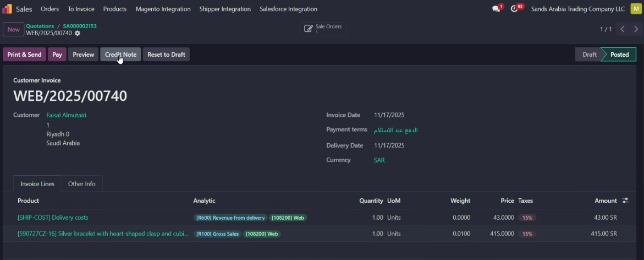This screenshot has height=260, width=644.
Task: Click the 415.00 SR amount cell
Action: pos(604,234)
